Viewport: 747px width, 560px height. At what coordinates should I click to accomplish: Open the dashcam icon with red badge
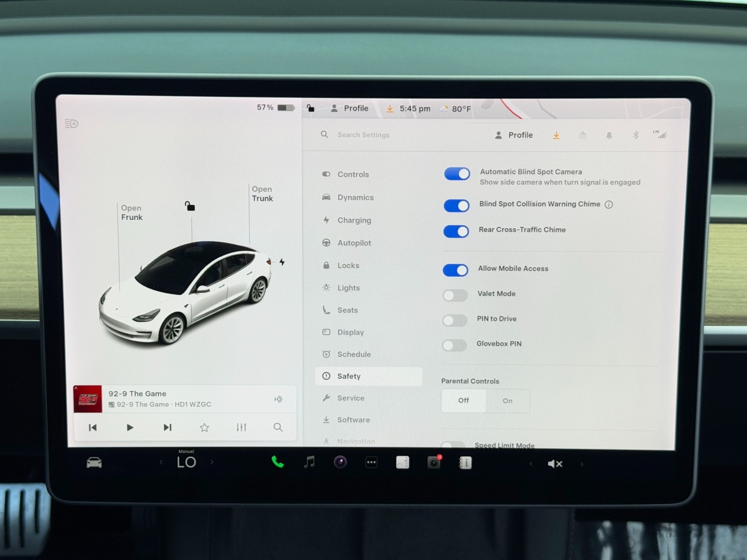434,462
